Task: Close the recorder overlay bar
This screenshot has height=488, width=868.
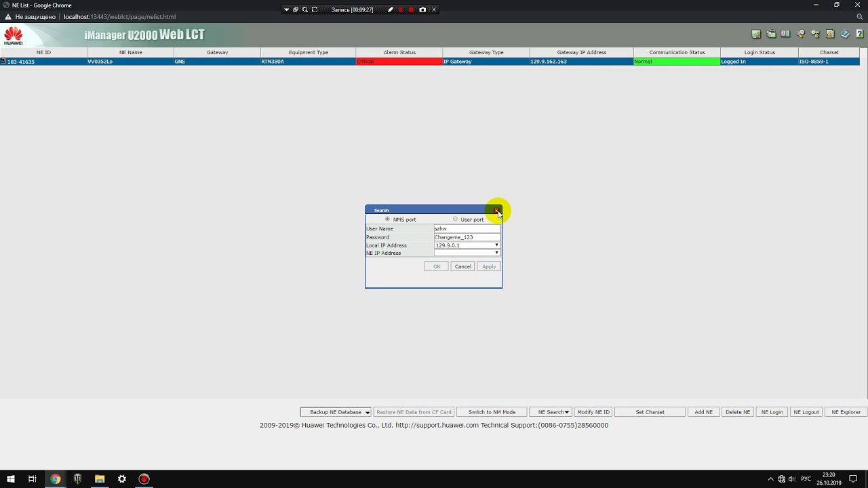Action: (x=434, y=9)
